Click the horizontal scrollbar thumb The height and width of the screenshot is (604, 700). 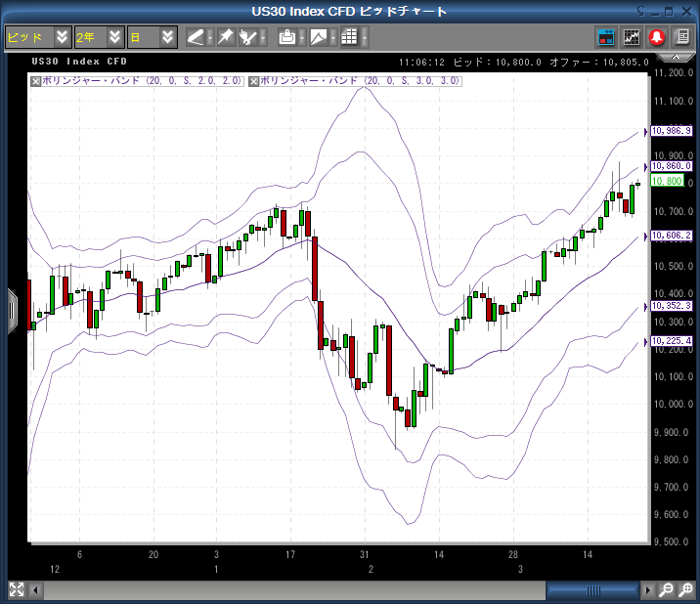pyautogui.click(x=593, y=590)
